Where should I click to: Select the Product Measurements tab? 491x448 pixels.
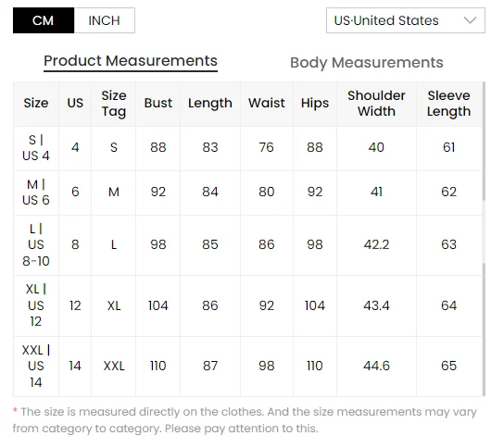point(131,61)
